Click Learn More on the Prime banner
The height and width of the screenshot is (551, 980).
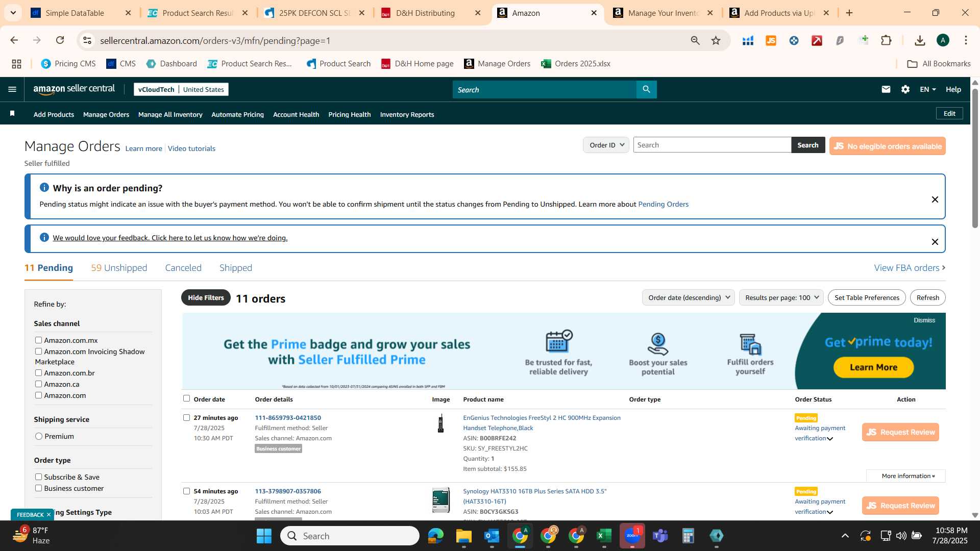point(873,367)
